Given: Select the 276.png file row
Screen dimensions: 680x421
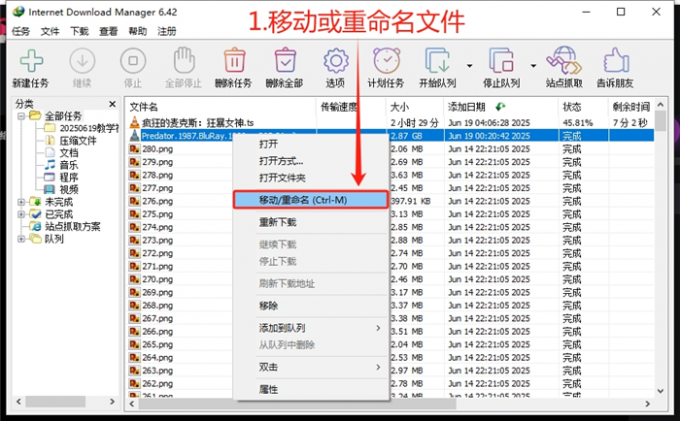Looking at the screenshot, I should [x=390, y=201].
